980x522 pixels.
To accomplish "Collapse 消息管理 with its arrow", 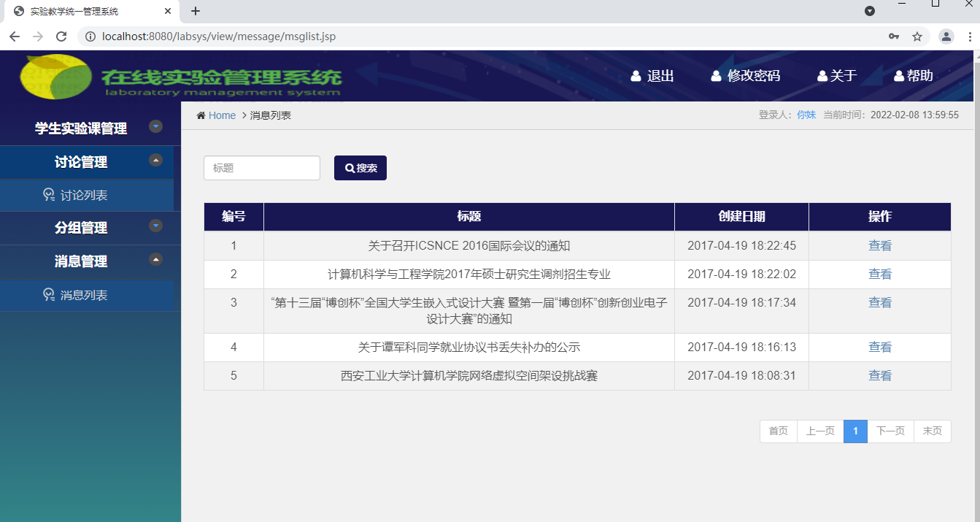I will pos(155,259).
